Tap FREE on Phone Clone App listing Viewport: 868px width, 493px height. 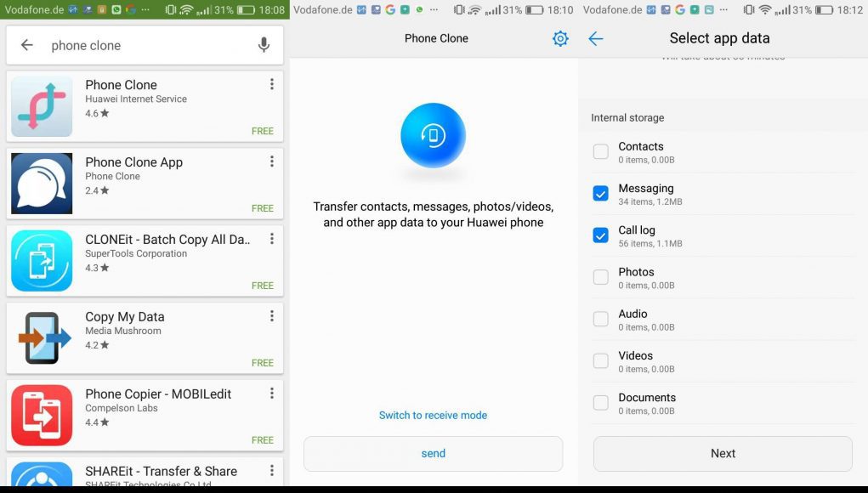pos(263,208)
